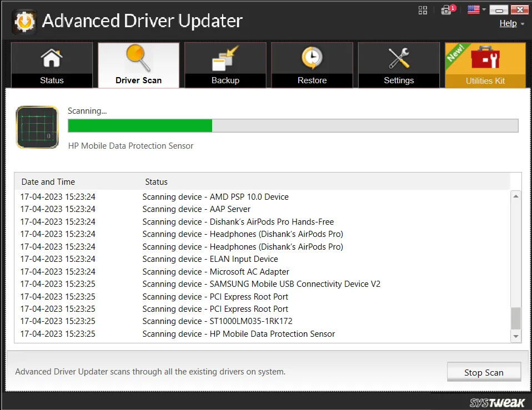Click the Status column header
Screen dimensions: 532x410
click(157, 182)
